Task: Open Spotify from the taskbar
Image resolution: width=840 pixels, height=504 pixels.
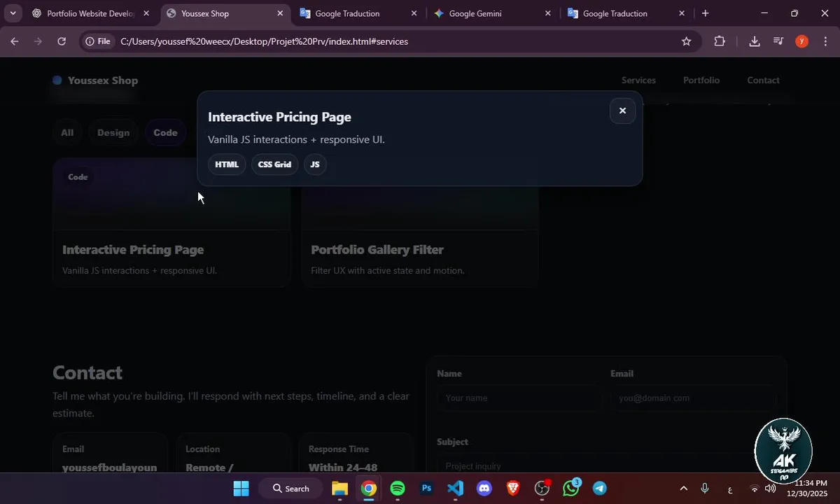Action: 398,489
